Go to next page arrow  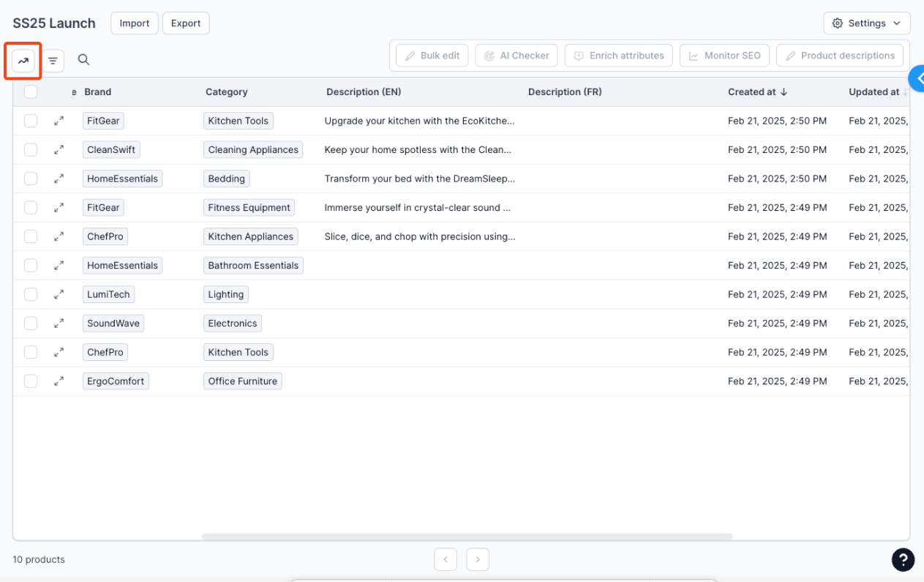click(x=478, y=559)
